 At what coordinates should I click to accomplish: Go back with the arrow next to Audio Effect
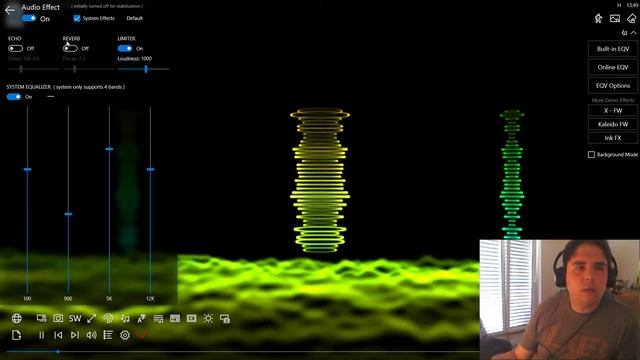pos(10,11)
